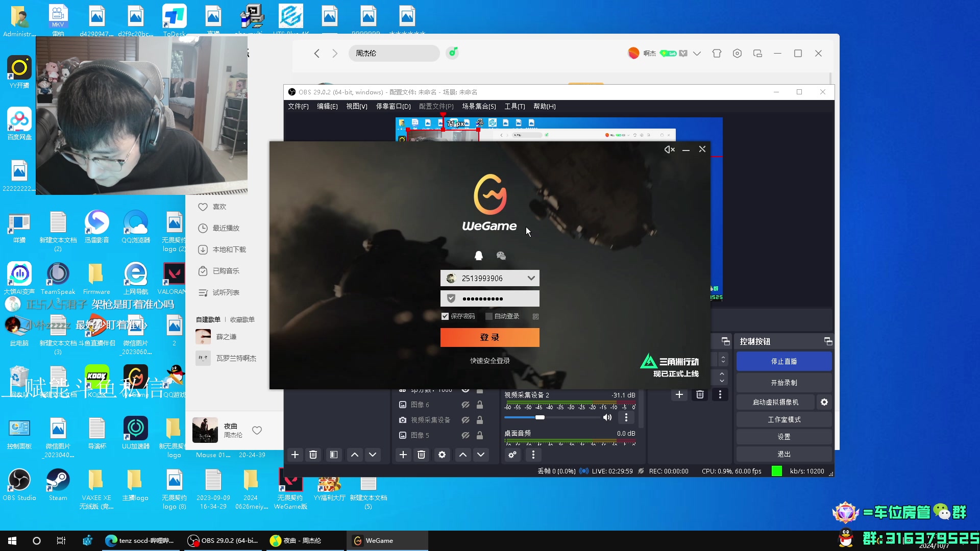Screen dimensions: 980x551
Task: Click 停止直播 button in OBS
Action: [x=783, y=361]
